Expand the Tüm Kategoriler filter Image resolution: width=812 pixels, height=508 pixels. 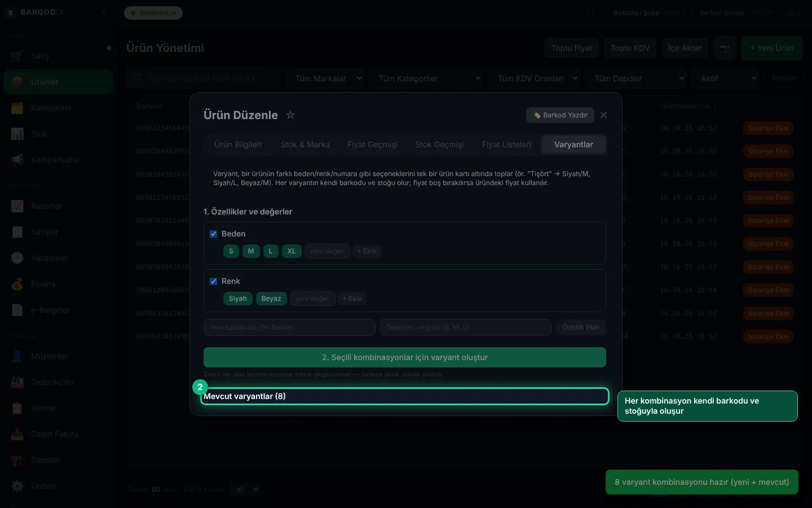[x=426, y=78]
